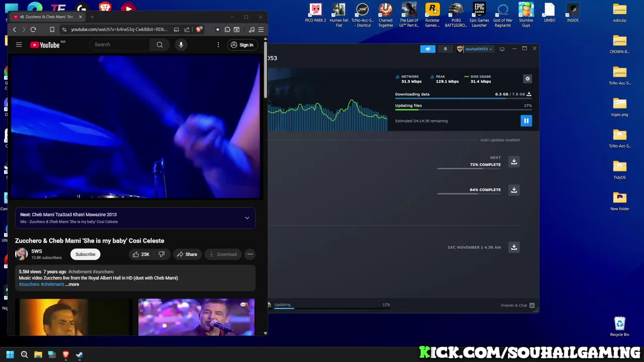Click the Auto-updates enabled label

tap(500, 140)
